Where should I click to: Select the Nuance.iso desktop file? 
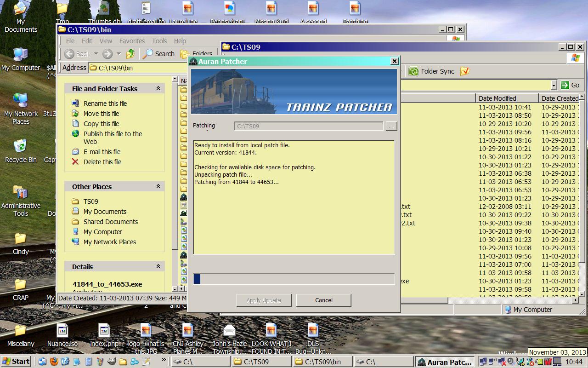[62, 335]
